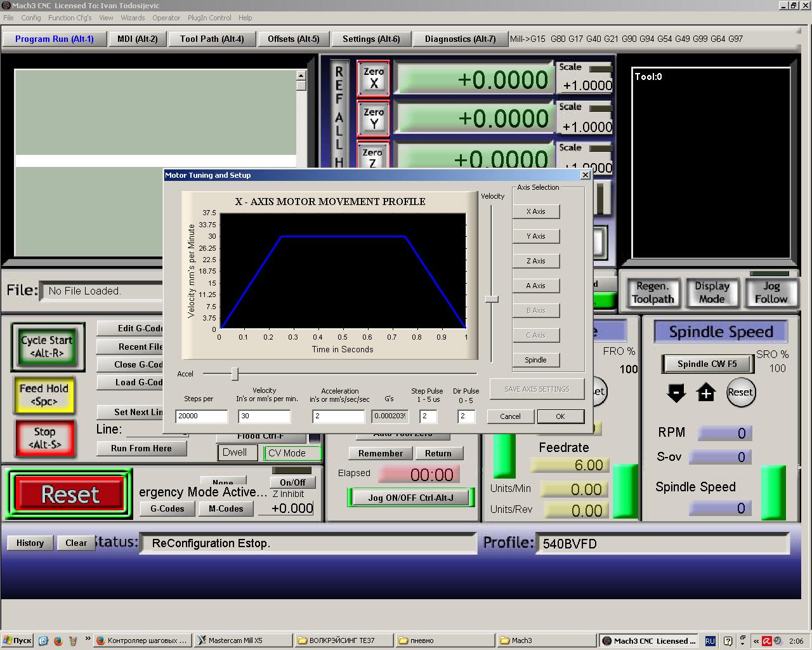The height and width of the screenshot is (650, 812).
Task: Click the round spindle override Reset button
Action: point(740,392)
